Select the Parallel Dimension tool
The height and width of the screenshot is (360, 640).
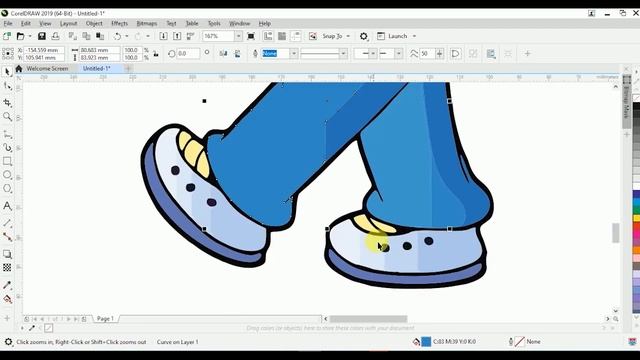[7, 223]
